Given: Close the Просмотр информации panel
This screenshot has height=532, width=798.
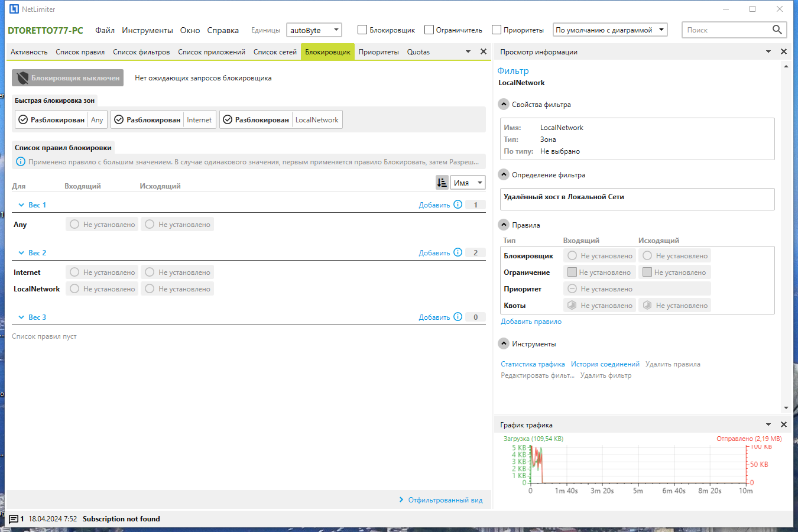Looking at the screenshot, I should point(784,51).
